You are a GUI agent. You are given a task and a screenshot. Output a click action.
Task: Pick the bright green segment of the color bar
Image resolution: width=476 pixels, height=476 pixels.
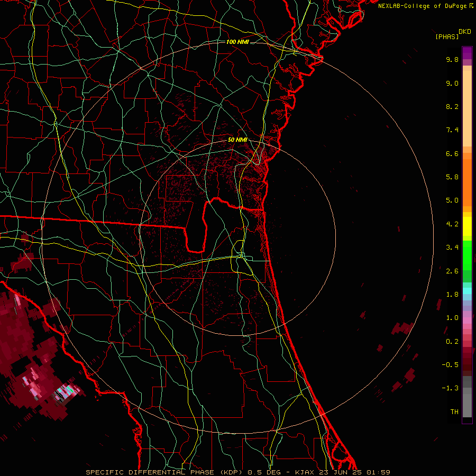(x=467, y=255)
